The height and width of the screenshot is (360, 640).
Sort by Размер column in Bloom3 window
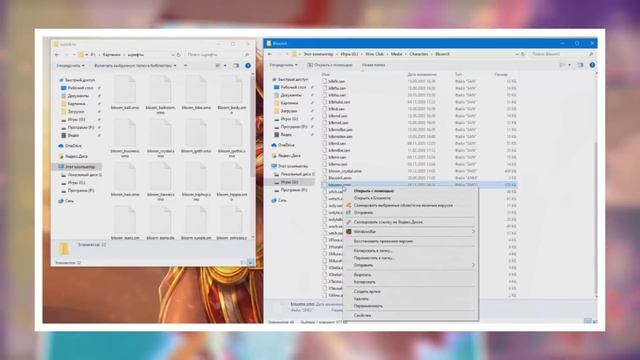click(501, 74)
